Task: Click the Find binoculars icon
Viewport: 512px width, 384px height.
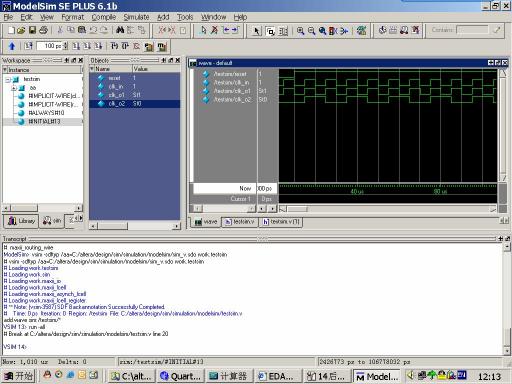Action: (120, 30)
